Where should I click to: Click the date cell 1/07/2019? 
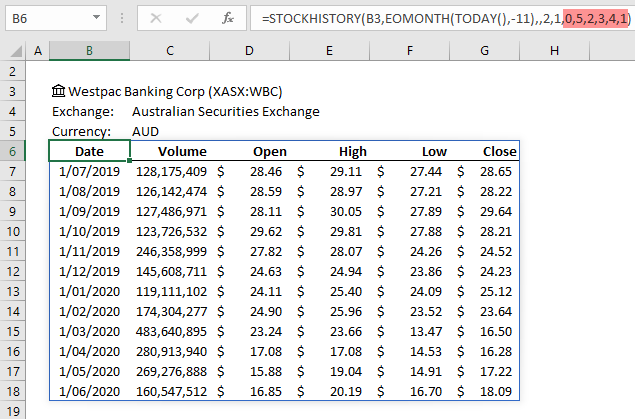pyautogui.click(x=89, y=172)
